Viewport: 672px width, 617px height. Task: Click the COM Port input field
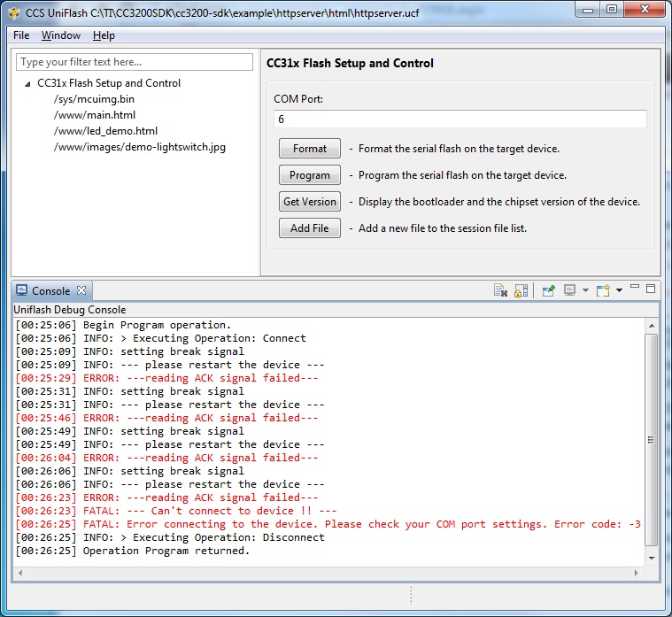[460, 120]
